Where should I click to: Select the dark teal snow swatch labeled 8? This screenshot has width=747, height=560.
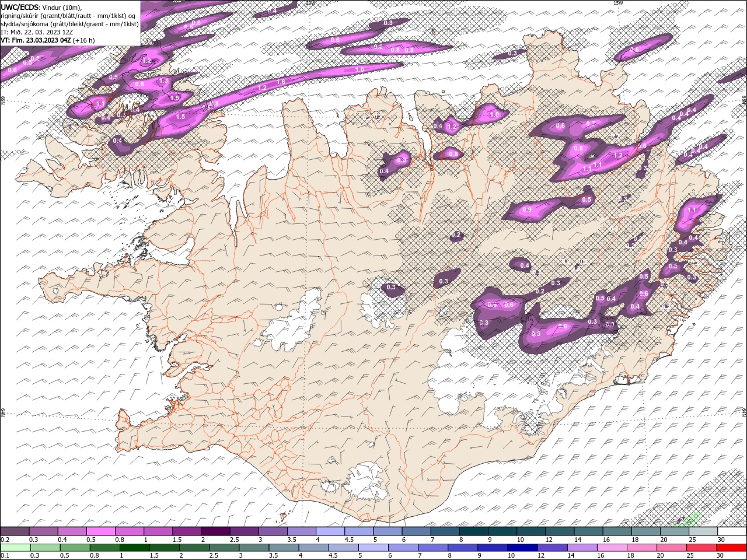pyautogui.click(x=473, y=531)
